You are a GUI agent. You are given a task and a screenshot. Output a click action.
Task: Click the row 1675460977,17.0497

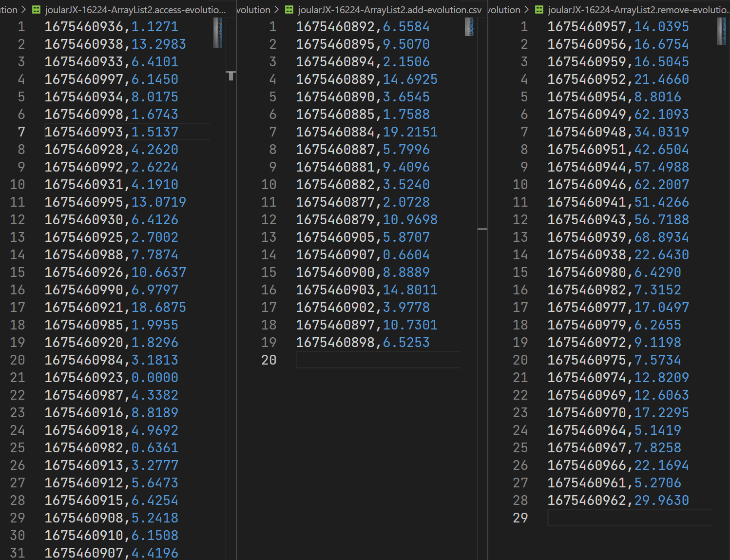click(618, 308)
